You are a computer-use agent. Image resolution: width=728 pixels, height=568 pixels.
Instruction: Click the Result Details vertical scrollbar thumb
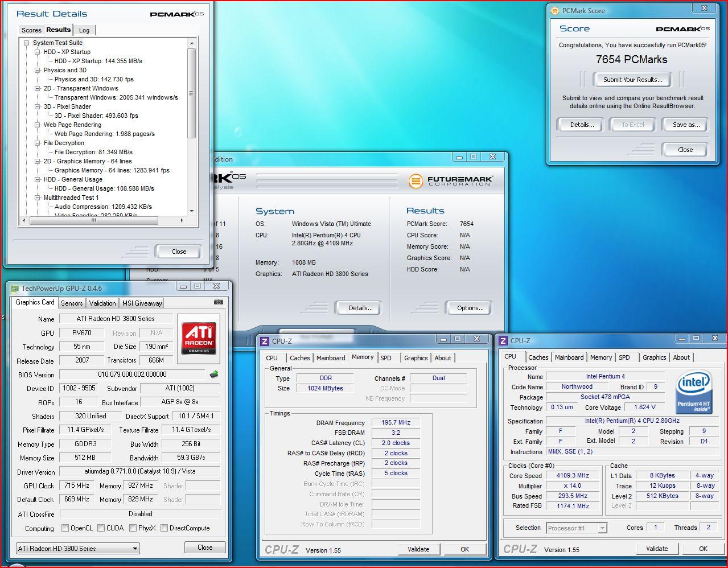[x=192, y=93]
